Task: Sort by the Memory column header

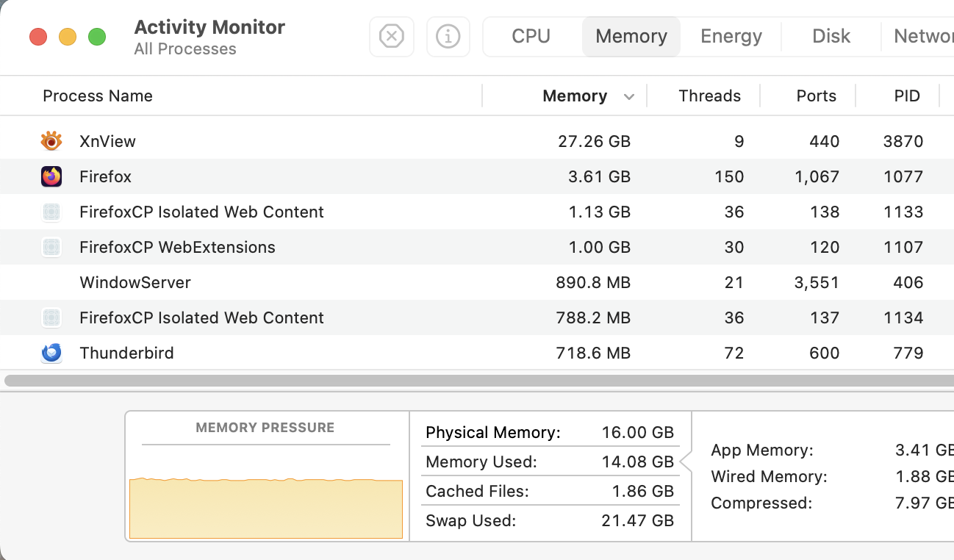Action: pos(575,96)
